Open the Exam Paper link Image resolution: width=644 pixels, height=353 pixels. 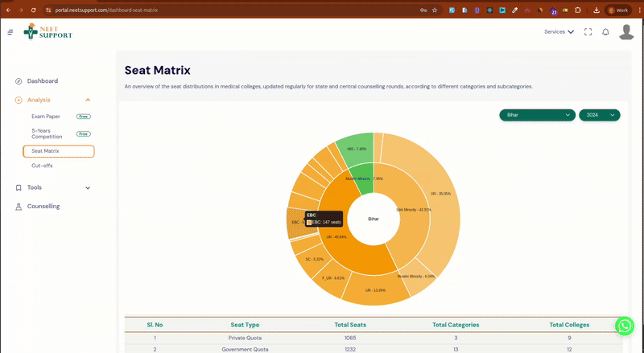pos(46,117)
